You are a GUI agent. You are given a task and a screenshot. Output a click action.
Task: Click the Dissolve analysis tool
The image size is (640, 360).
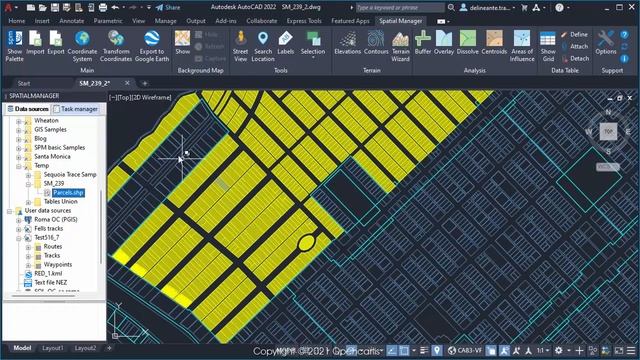coord(467,42)
